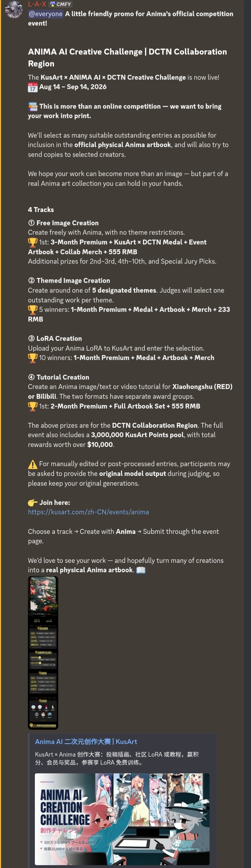Click the books emoji before 'This is more'
This screenshot has width=251, height=868.
click(x=32, y=106)
